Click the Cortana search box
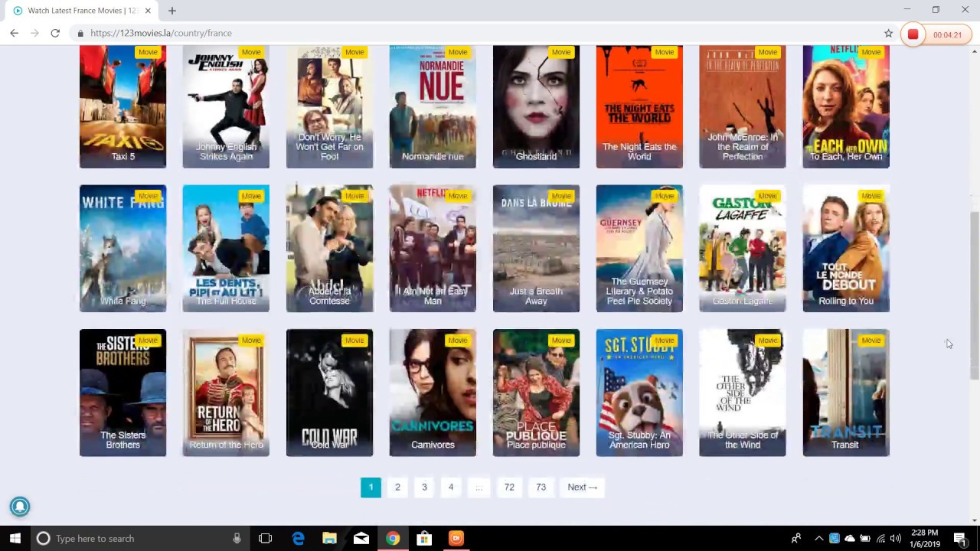Screen dimensions: 980x551 pos(139,539)
